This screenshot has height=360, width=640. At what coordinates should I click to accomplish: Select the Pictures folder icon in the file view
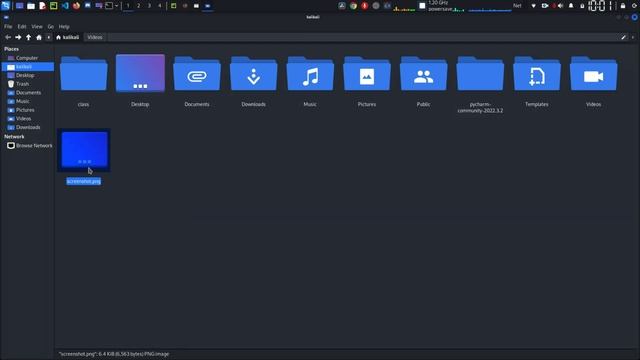point(367,73)
